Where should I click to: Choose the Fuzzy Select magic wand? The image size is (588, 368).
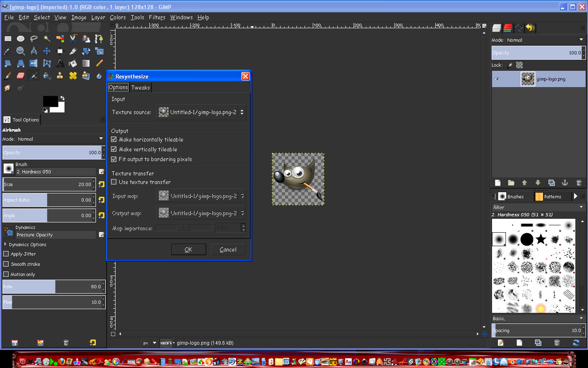point(47,39)
